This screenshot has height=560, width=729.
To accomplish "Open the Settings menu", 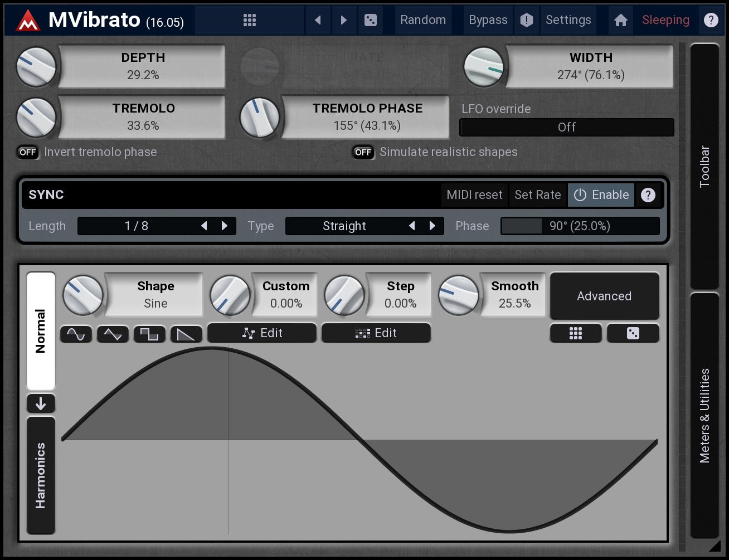I will [x=568, y=20].
